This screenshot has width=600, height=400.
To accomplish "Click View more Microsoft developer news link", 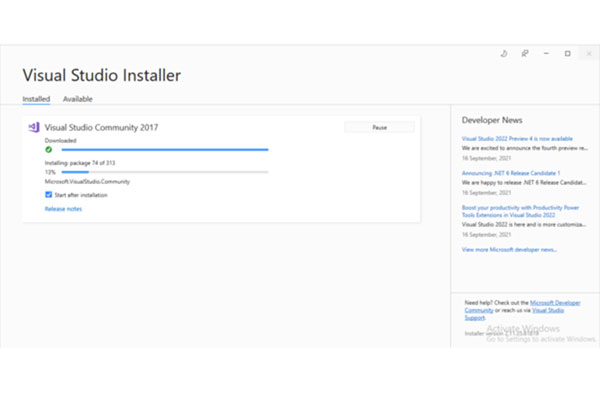I will click(509, 250).
